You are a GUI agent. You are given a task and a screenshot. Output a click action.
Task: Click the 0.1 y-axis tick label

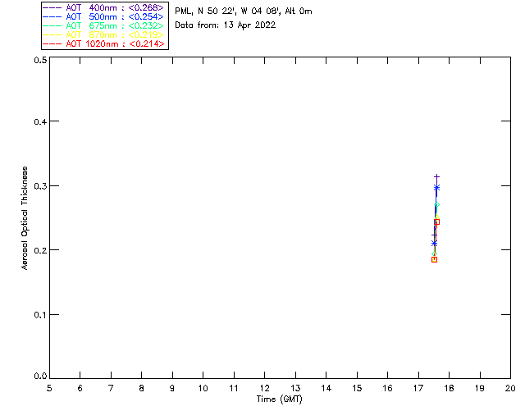click(40, 315)
